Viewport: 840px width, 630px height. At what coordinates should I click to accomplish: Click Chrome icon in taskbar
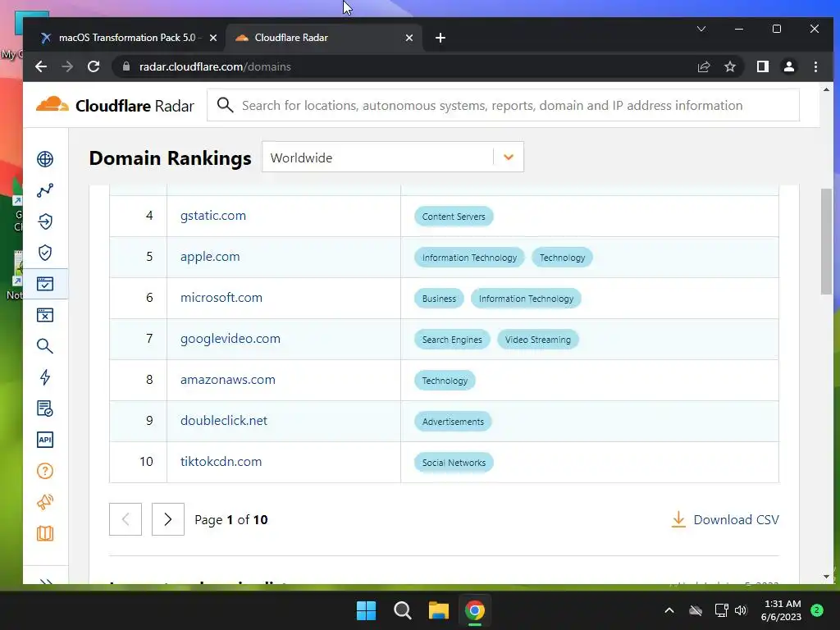475,610
